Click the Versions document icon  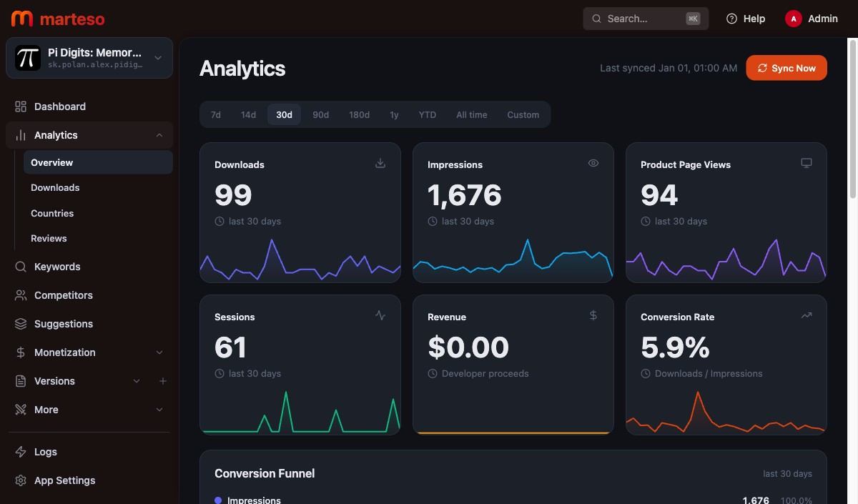(x=21, y=381)
